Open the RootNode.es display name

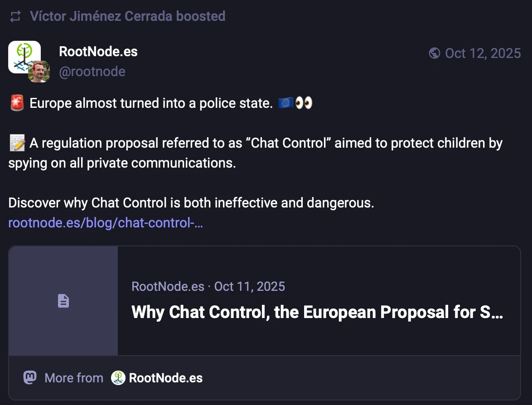click(98, 52)
